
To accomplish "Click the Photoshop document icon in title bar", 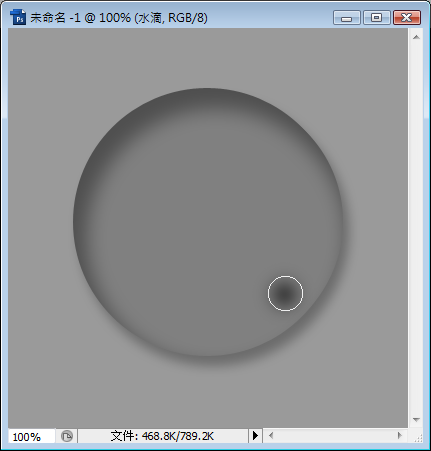I will click(x=18, y=17).
